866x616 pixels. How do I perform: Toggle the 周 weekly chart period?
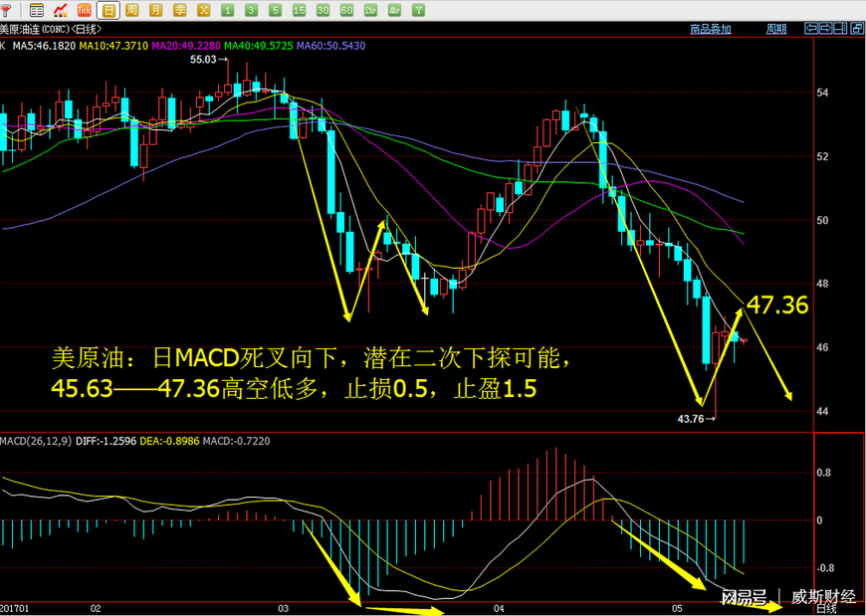(x=132, y=9)
